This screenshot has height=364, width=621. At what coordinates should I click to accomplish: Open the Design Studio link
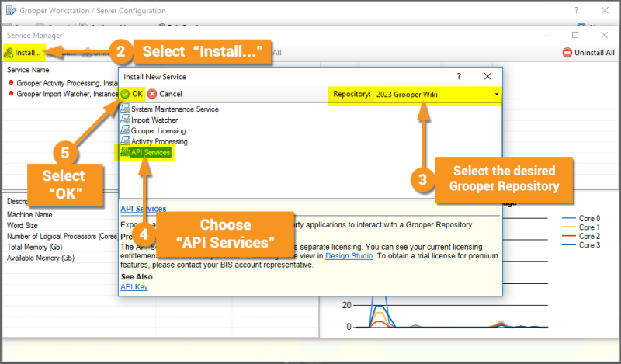click(349, 256)
